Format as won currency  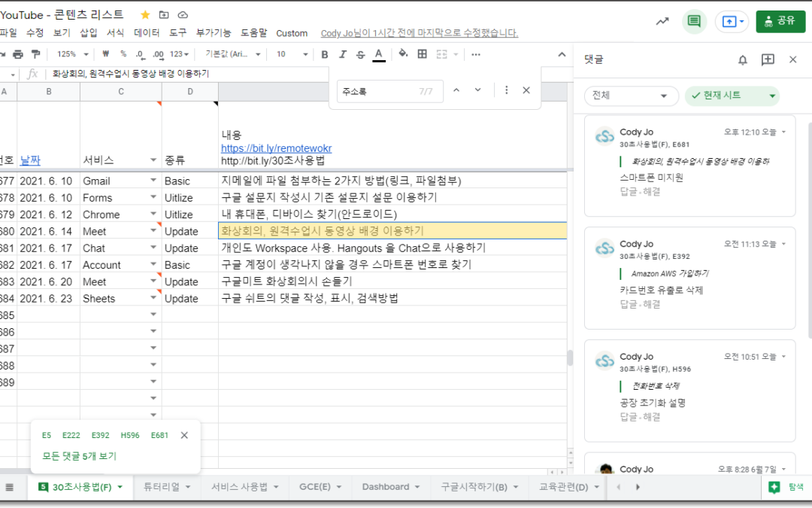pos(106,54)
